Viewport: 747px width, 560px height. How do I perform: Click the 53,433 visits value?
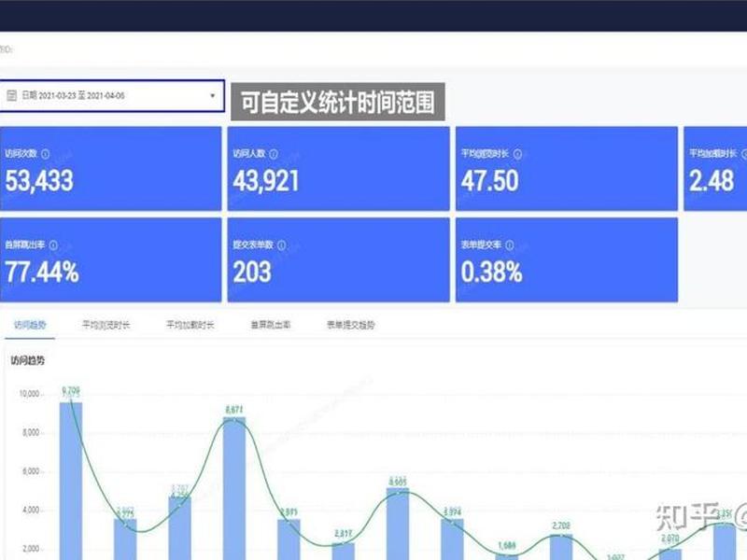(x=39, y=181)
